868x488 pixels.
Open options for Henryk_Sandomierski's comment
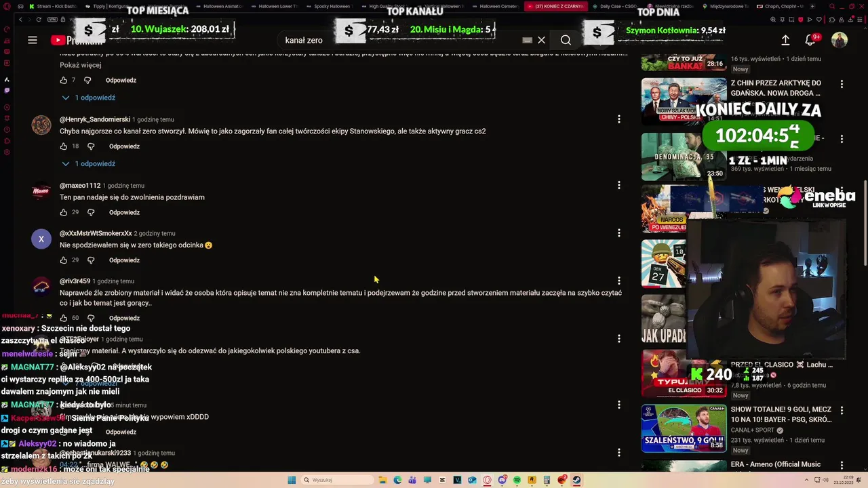618,119
